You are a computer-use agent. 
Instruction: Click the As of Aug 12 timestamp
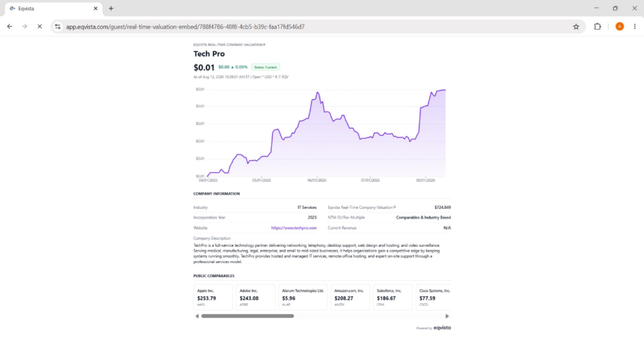[241, 77]
